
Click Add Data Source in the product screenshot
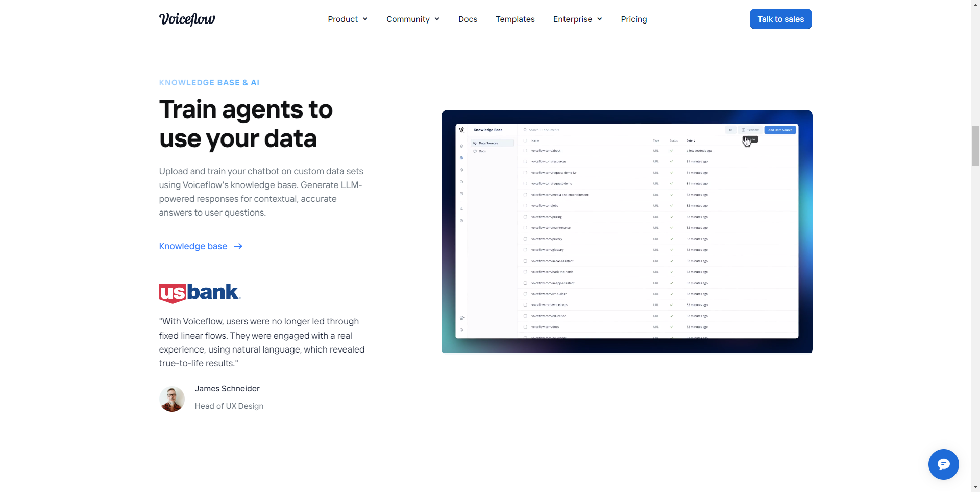pos(780,130)
